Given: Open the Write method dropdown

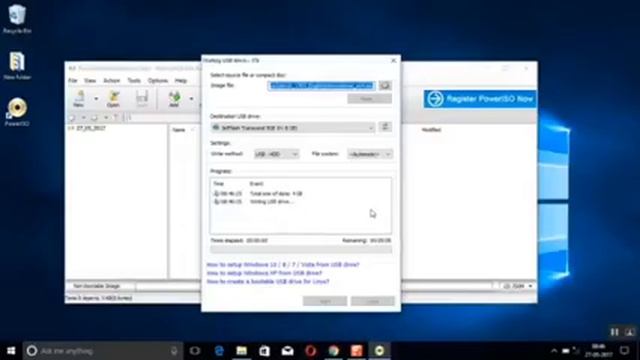Looking at the screenshot, I should pos(276,154).
